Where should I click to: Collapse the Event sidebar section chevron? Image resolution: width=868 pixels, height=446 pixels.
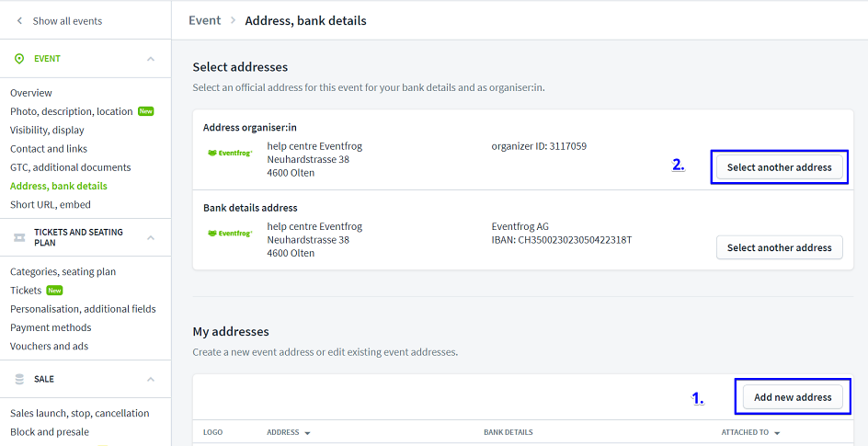pos(151,59)
